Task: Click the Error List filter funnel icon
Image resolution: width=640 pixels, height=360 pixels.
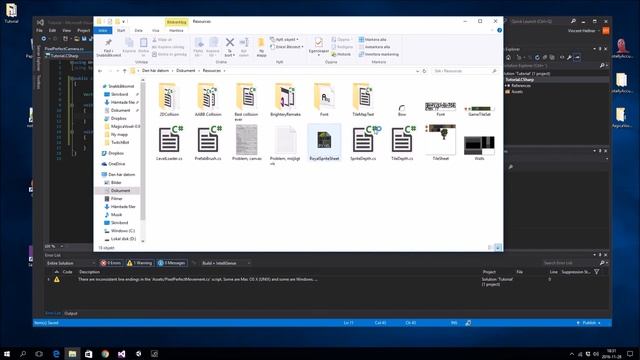Action: (x=596, y=272)
